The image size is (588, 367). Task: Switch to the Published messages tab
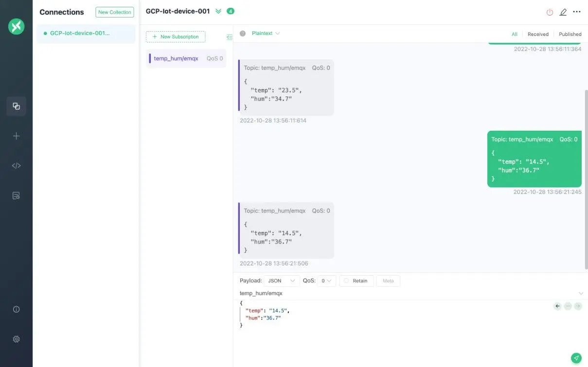tap(570, 34)
